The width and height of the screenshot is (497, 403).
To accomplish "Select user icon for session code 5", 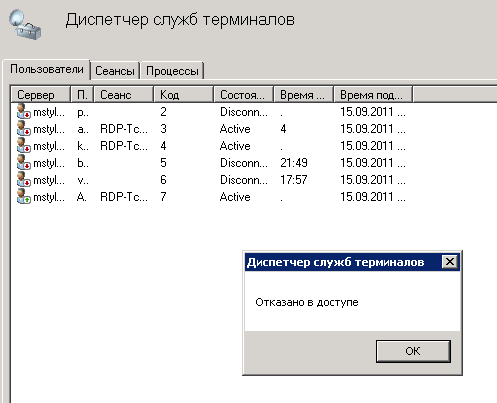I will [x=24, y=162].
